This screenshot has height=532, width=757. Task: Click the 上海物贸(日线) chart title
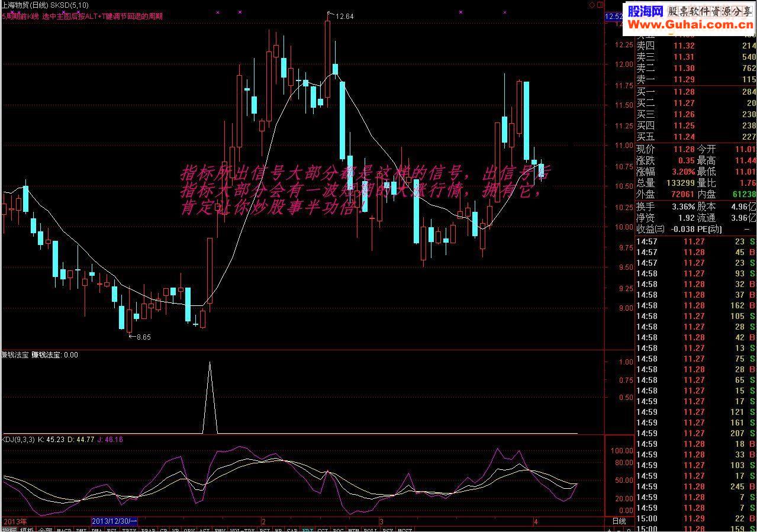24,5
